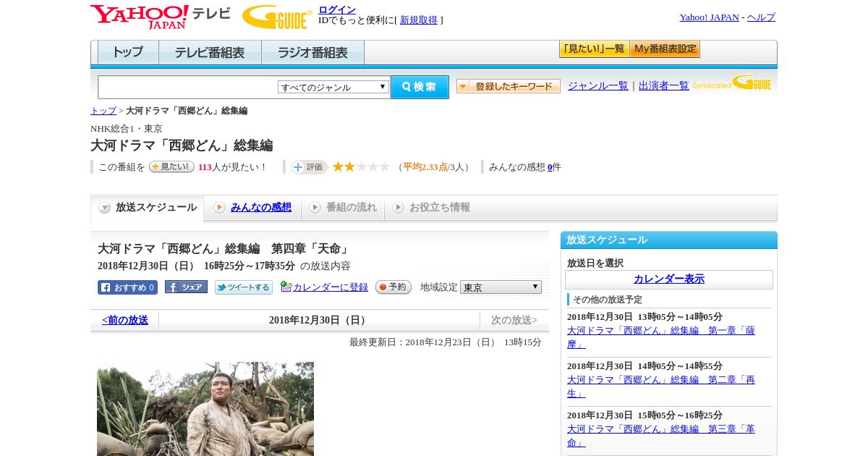Click the Yahoo! JAPAN テレビ logo
Viewport: 868px width, 456px height.
pos(161,17)
